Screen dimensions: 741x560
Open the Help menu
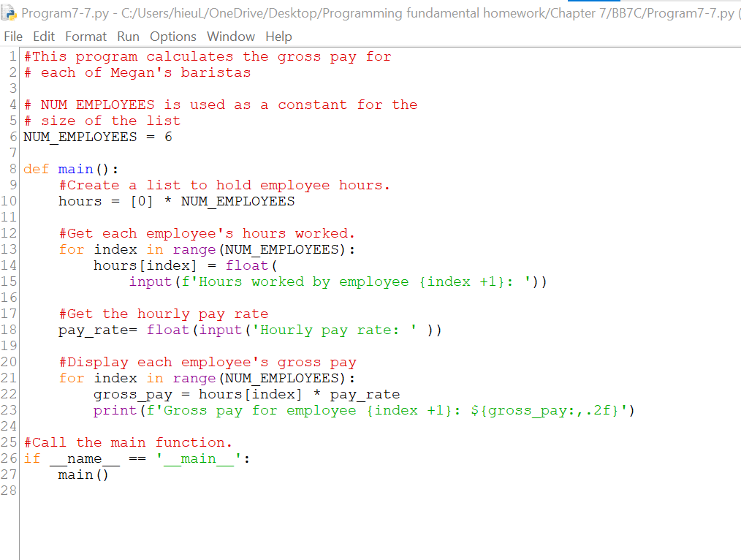tap(277, 36)
